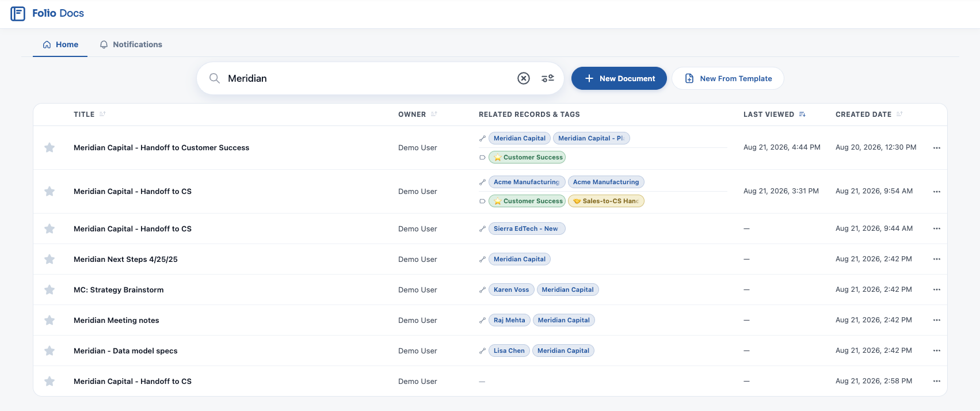Open Meridian Capital - Handoff to Customer Success
Screen dimensions: 980x411
pos(161,148)
